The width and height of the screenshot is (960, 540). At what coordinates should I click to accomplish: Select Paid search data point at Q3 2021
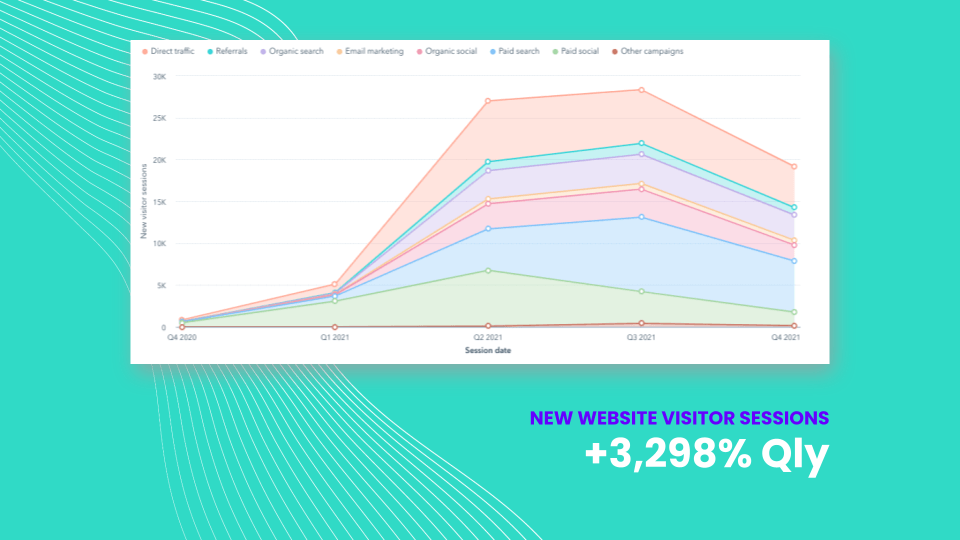641,217
